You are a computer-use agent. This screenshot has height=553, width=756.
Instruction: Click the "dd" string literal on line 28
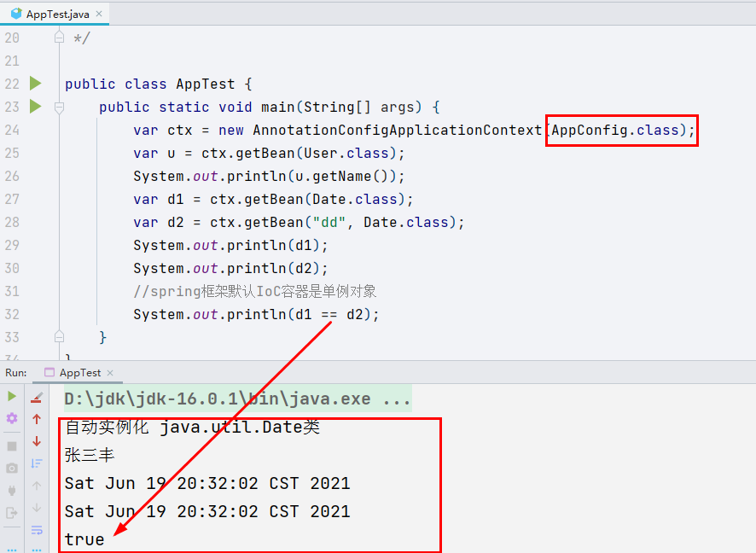[x=329, y=222]
